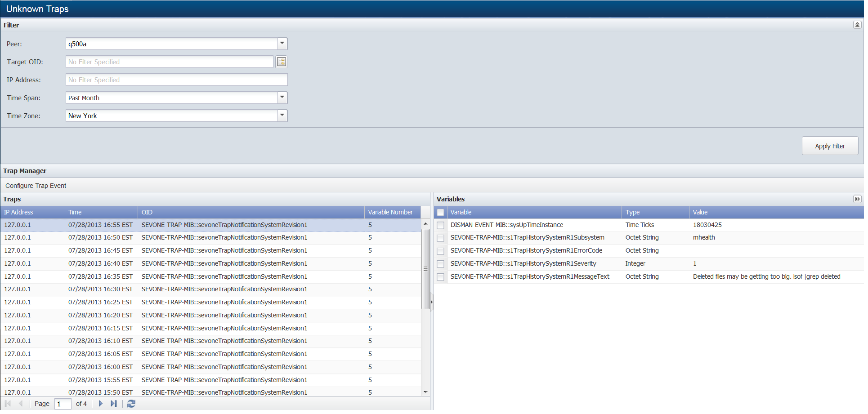Image resolution: width=868 pixels, height=414 pixels.
Task: Check the s1TrapHistorySystemR1Severity variable checkbox
Action: coord(440,264)
